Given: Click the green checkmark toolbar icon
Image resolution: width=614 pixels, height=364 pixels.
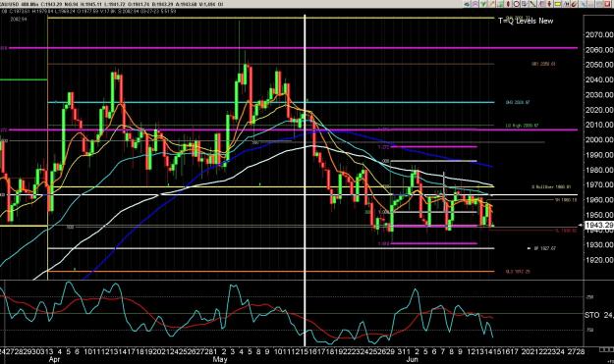Looking at the screenshot, I should [483, 4].
